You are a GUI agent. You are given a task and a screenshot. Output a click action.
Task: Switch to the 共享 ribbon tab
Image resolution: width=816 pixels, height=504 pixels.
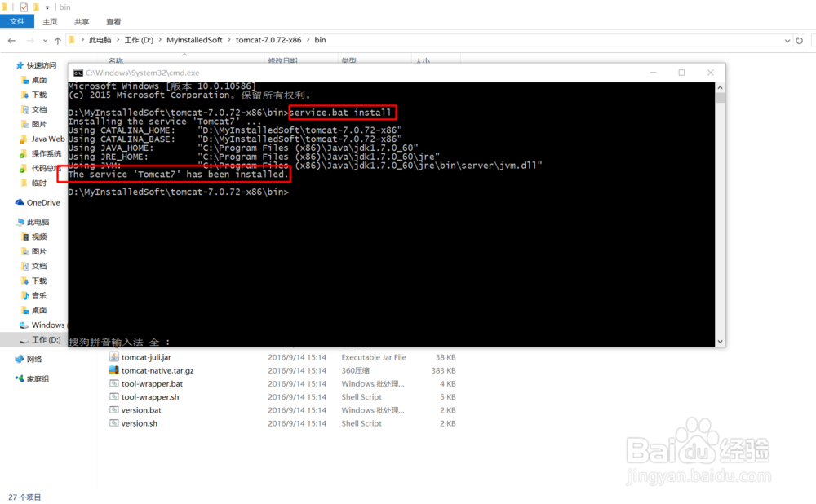[82, 22]
